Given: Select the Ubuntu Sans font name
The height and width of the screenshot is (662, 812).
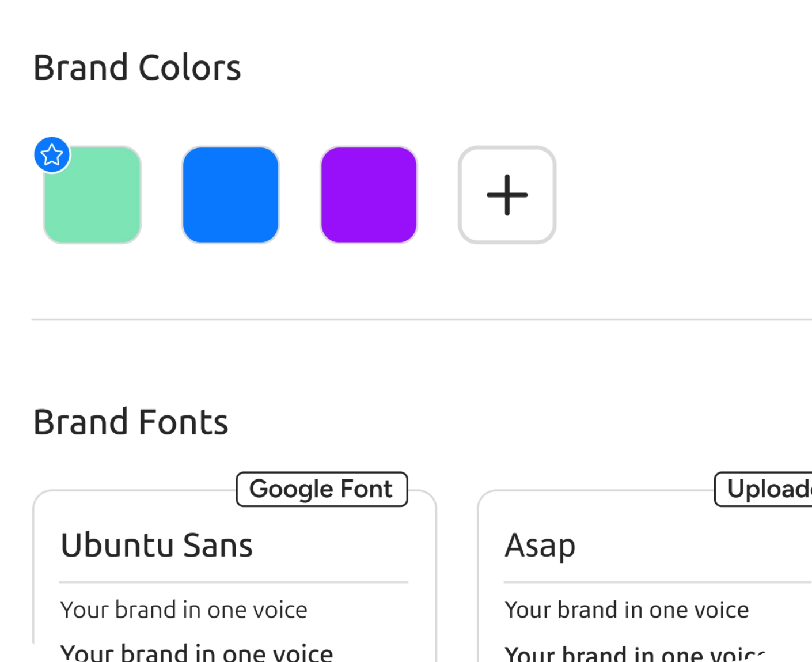Looking at the screenshot, I should point(157,545).
